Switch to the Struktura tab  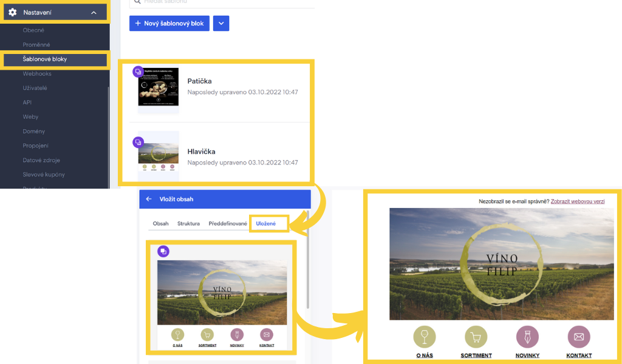188,223
